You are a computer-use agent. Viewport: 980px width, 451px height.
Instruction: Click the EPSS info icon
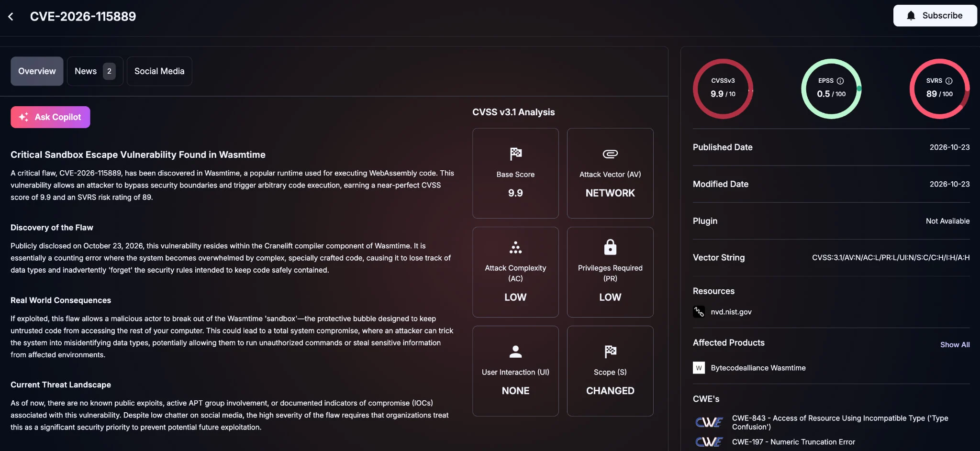click(840, 81)
